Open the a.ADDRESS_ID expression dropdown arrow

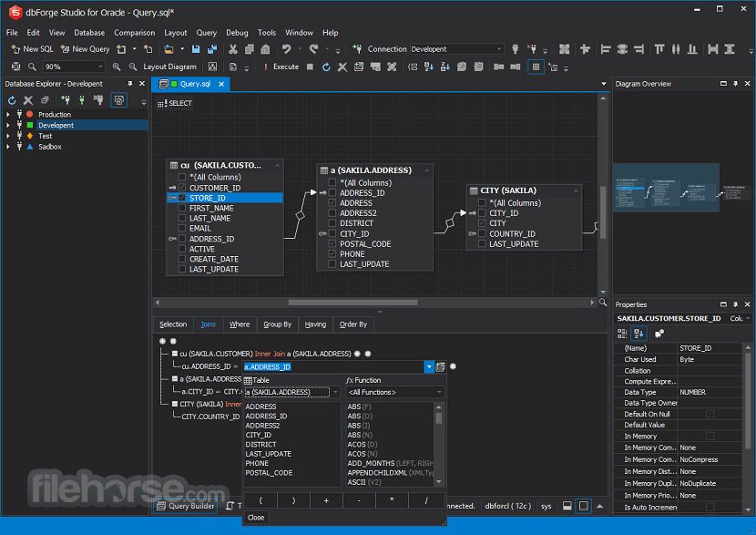pyautogui.click(x=429, y=366)
